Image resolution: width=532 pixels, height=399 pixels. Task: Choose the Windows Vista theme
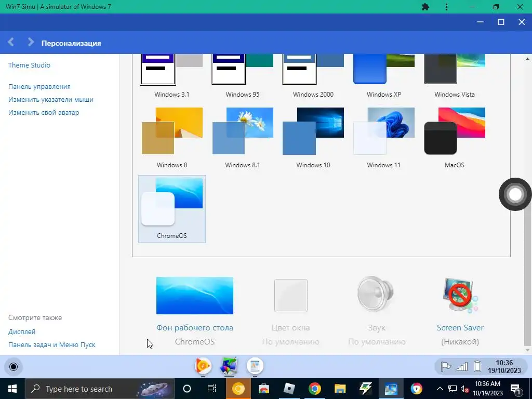pyautogui.click(x=454, y=76)
